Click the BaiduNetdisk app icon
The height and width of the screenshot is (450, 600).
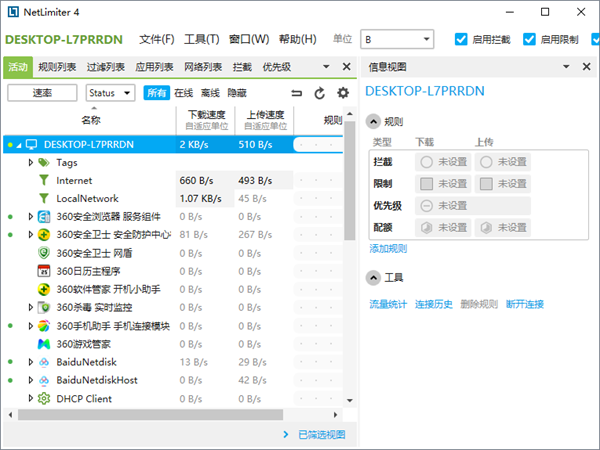pyautogui.click(x=44, y=362)
